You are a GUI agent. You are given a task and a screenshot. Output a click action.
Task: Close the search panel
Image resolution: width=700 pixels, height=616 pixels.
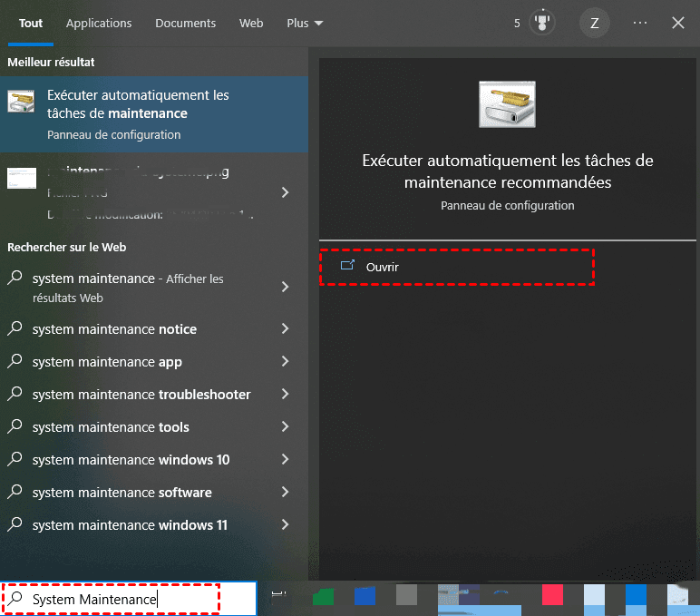678,23
